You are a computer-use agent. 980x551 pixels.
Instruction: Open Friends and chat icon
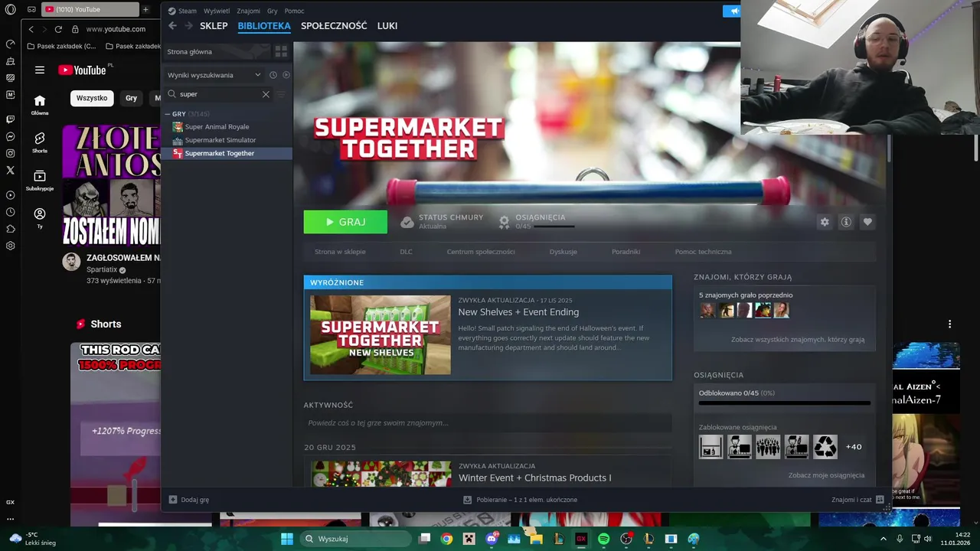(880, 500)
